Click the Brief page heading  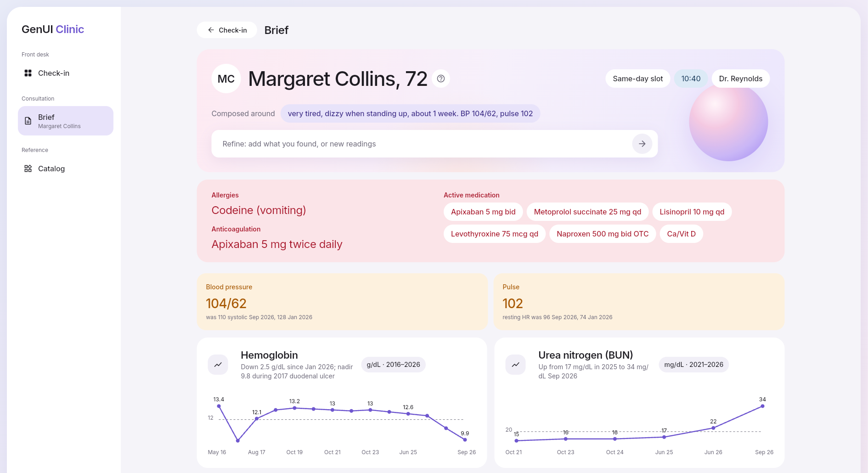coord(276,30)
